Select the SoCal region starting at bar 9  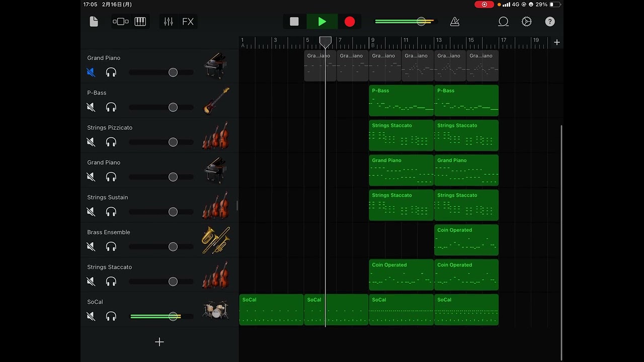(401, 310)
